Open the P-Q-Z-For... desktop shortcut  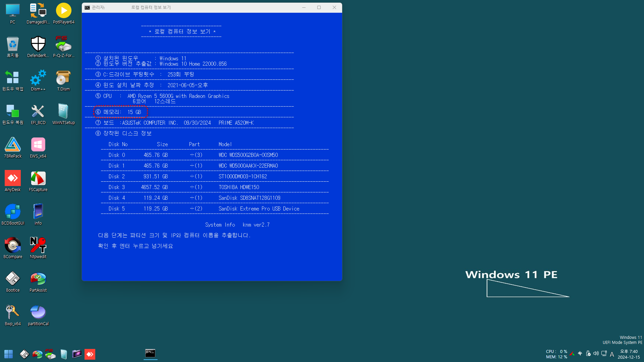pos(63,47)
